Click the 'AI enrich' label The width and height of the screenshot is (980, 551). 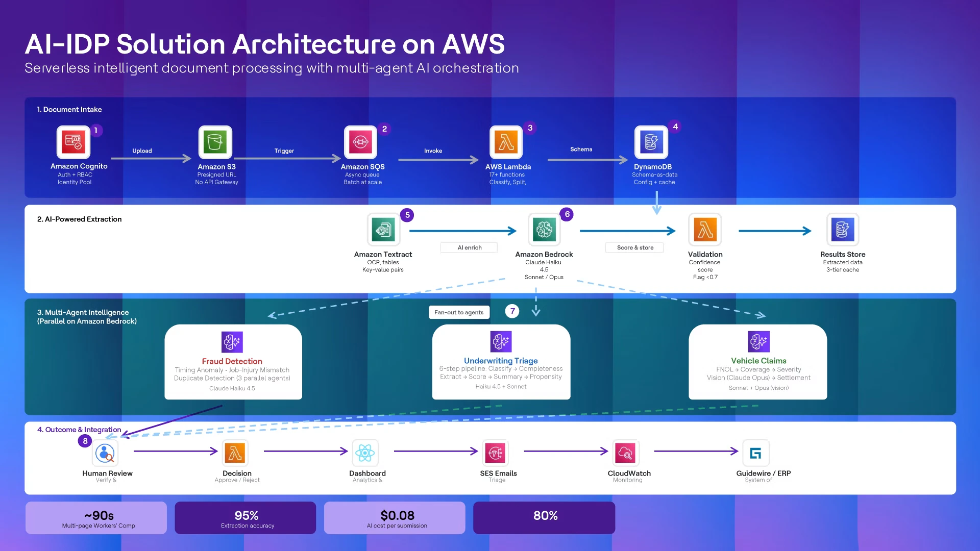click(469, 247)
